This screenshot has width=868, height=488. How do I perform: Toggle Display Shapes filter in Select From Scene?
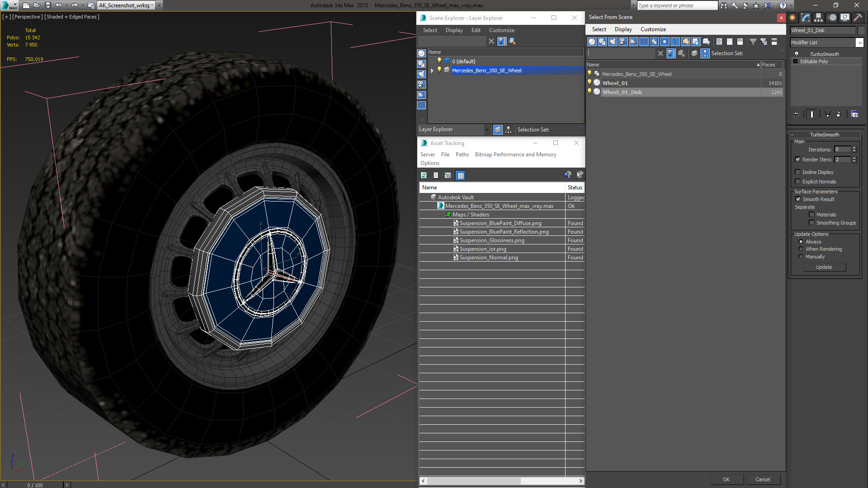pos(602,42)
